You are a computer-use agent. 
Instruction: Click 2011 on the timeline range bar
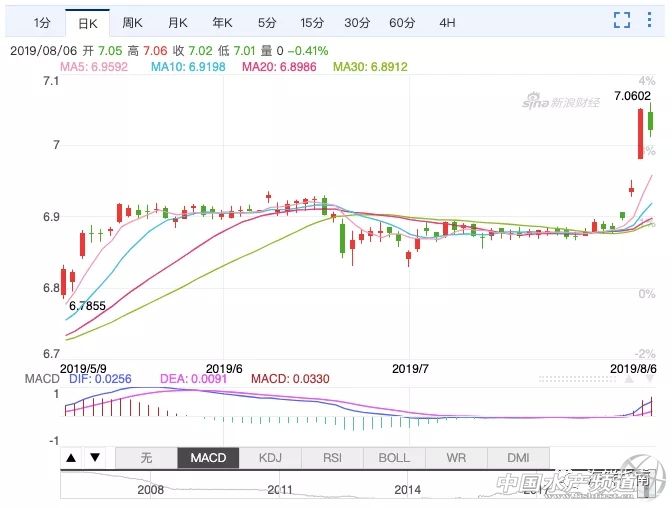coord(279,490)
